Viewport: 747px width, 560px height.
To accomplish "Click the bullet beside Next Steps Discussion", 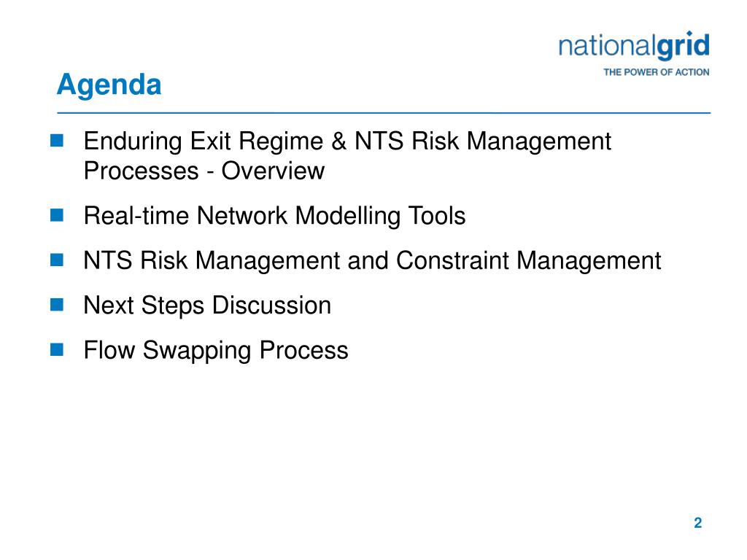I will [x=57, y=304].
